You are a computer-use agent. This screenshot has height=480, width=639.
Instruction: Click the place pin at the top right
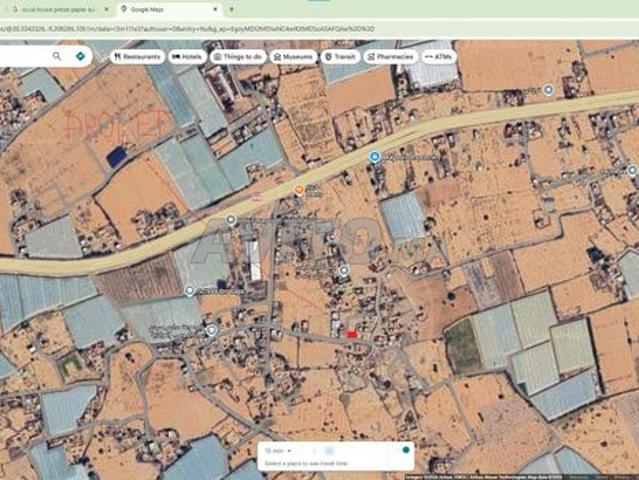click(x=549, y=90)
